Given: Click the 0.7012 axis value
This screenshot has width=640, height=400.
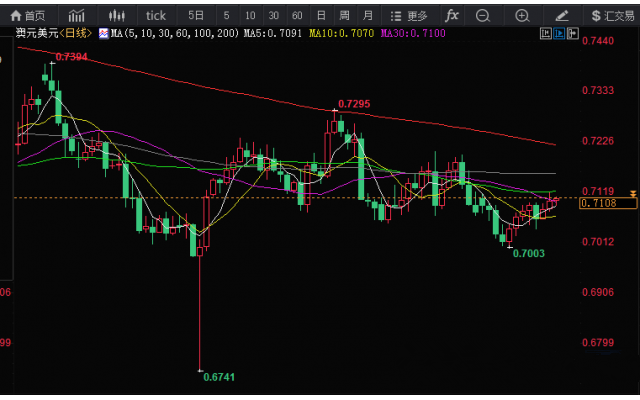Looking at the screenshot, I should (x=598, y=242).
